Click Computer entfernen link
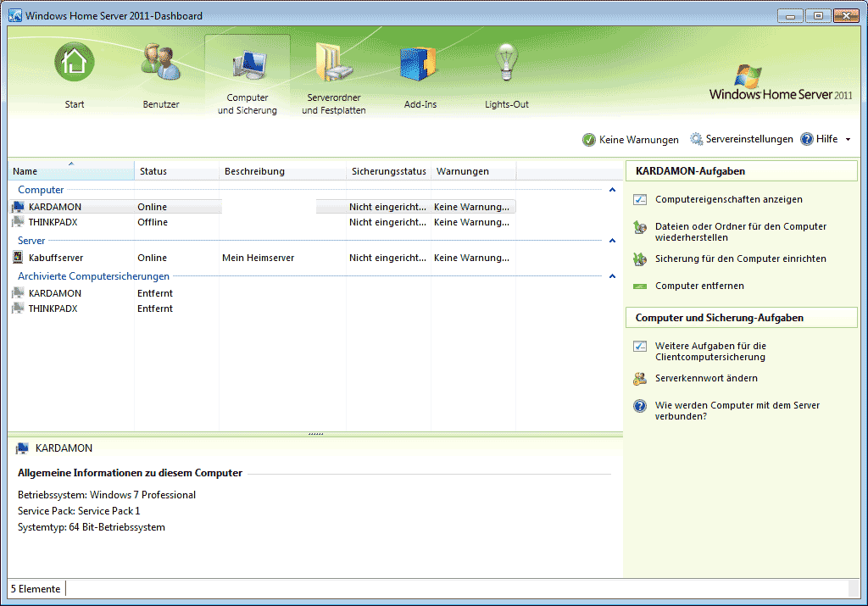This screenshot has width=868, height=606. point(699,286)
